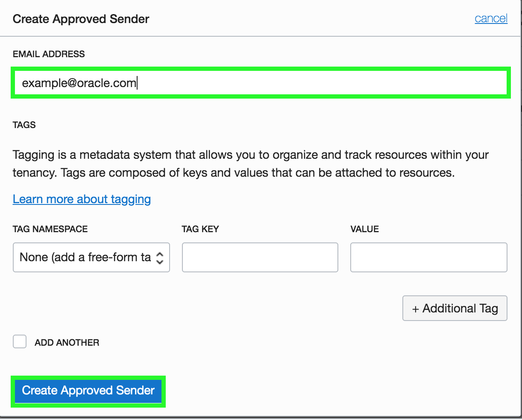Click the typed example@oracle.com text
The image size is (522, 420).
click(79, 83)
